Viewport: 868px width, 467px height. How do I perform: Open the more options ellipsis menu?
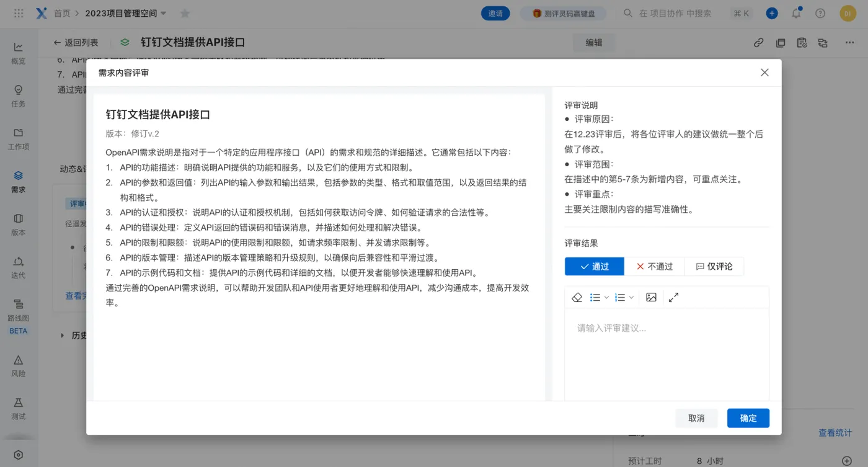click(x=849, y=42)
